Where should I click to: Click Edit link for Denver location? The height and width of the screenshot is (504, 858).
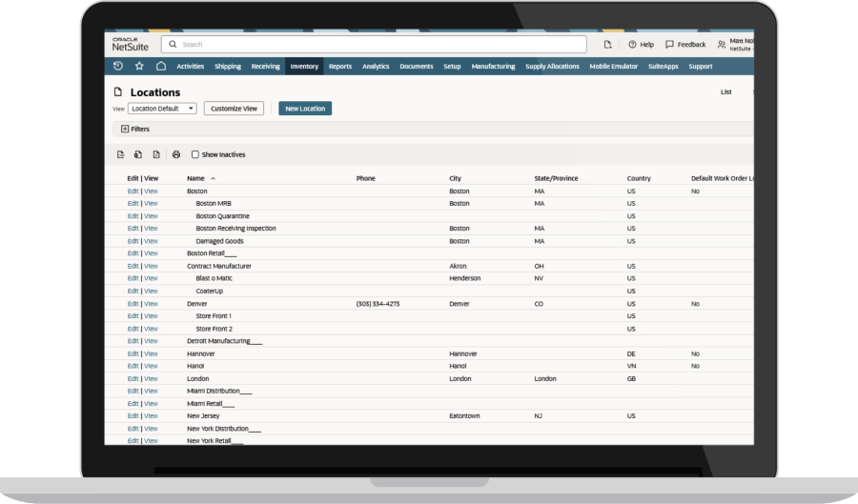pyautogui.click(x=133, y=304)
